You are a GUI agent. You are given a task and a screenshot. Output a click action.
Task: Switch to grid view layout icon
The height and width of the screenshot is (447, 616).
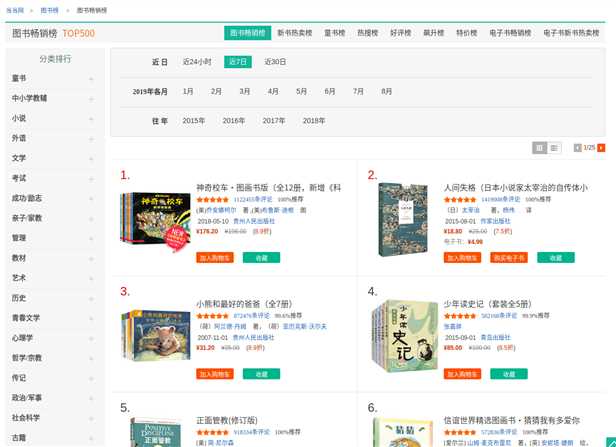coord(539,148)
